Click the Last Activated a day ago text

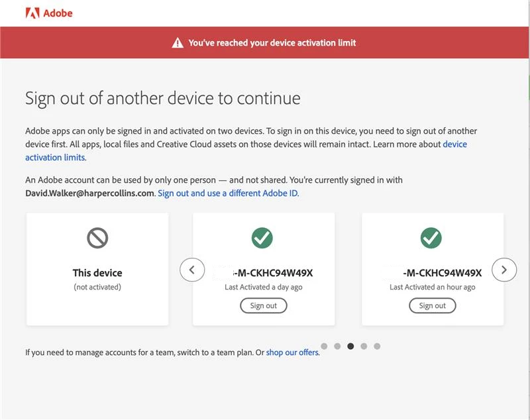(264, 287)
